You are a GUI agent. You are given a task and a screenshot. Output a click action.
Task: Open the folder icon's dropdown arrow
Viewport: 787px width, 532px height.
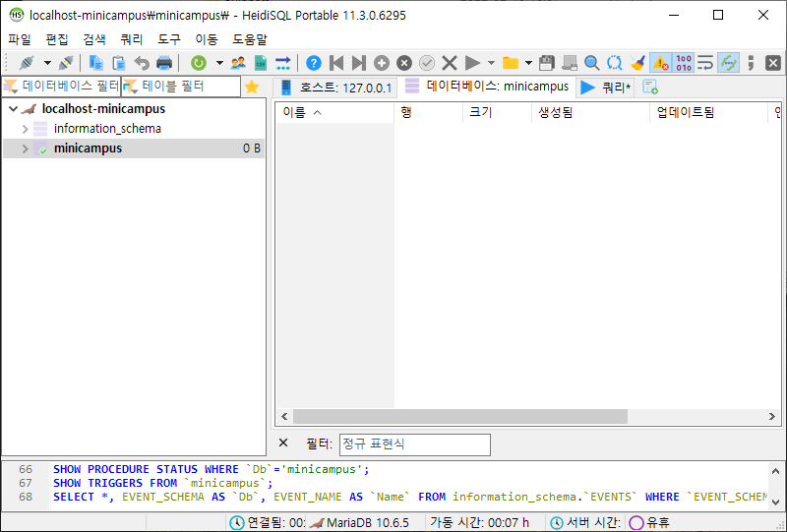tap(528, 63)
